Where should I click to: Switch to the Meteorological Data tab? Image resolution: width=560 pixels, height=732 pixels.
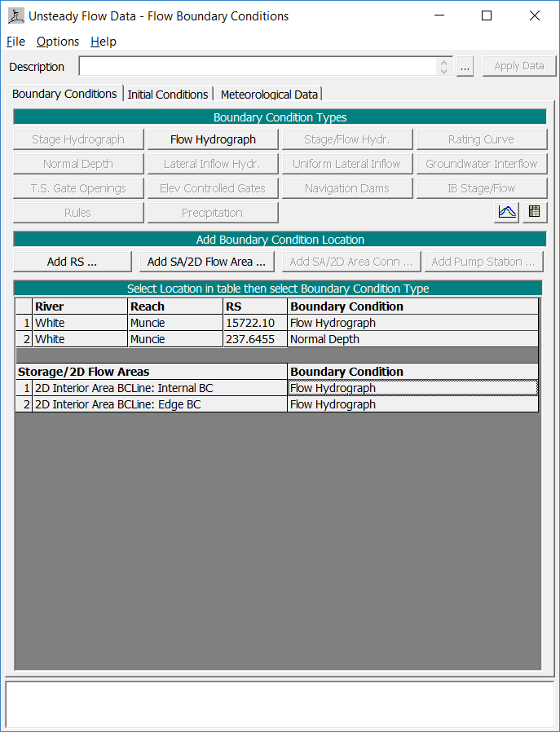point(269,95)
